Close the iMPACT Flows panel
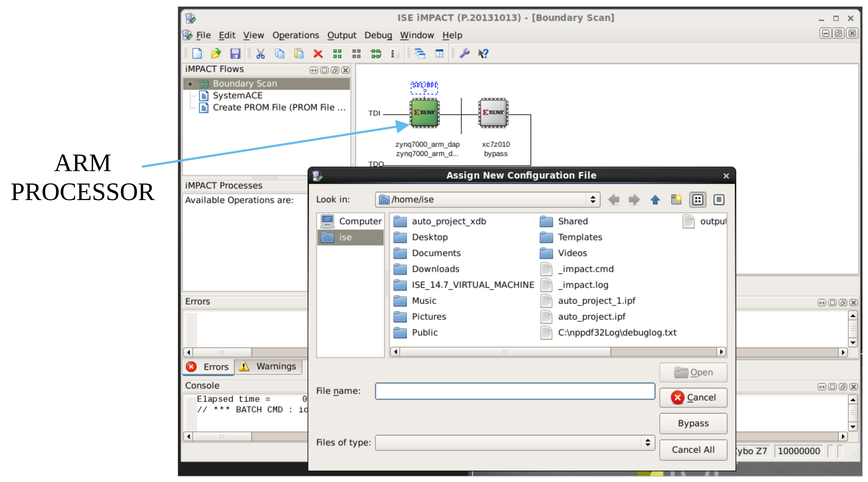This screenshot has width=868, height=482. coord(345,70)
